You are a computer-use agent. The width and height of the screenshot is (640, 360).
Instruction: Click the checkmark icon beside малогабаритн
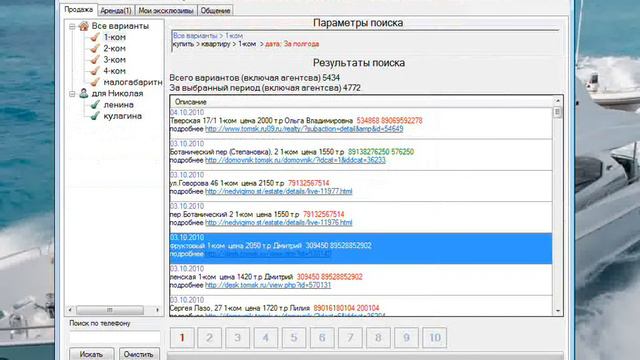pyautogui.click(x=95, y=82)
